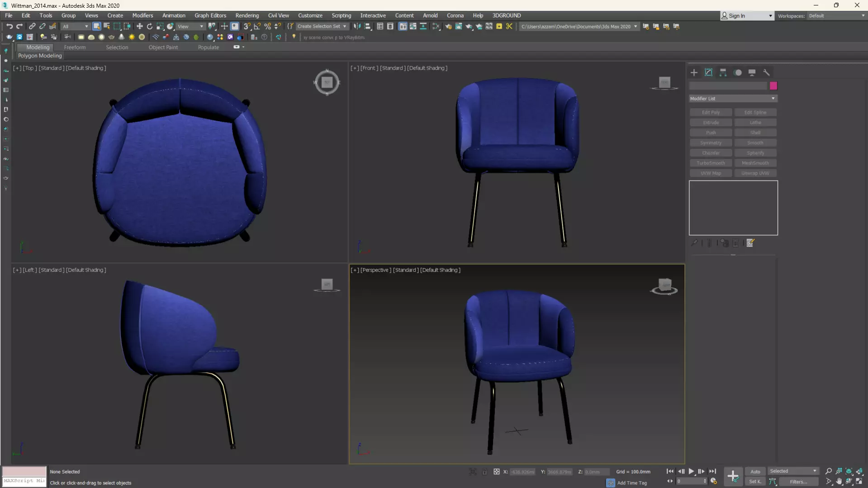Image resolution: width=868 pixels, height=488 pixels.
Task: Toggle Window/Crossing selection mode
Action: (x=127, y=26)
